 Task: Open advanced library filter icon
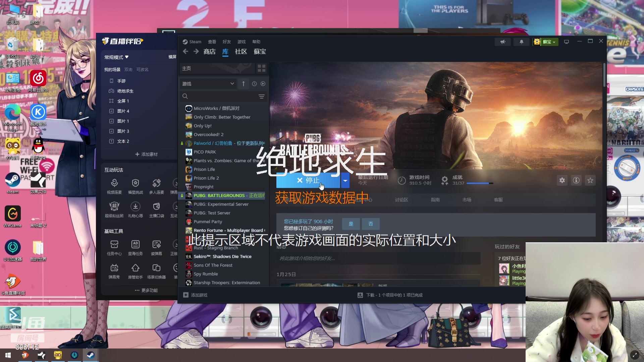262,97
